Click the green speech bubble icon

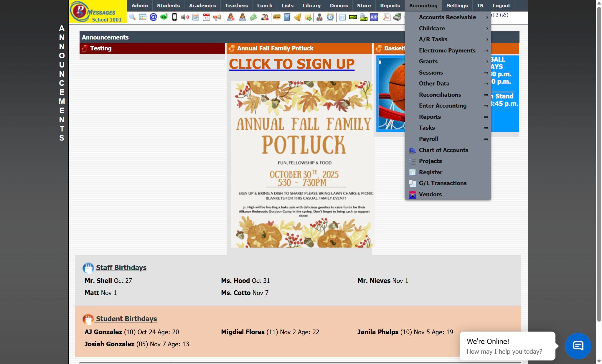(164, 17)
